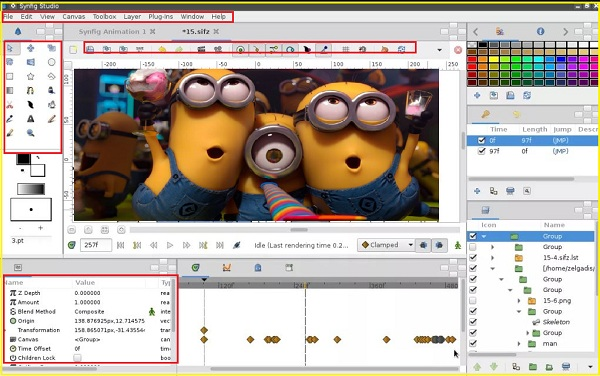The width and height of the screenshot is (600, 376).
Task: Click the Preview icon in toolbar
Action: click(218, 49)
